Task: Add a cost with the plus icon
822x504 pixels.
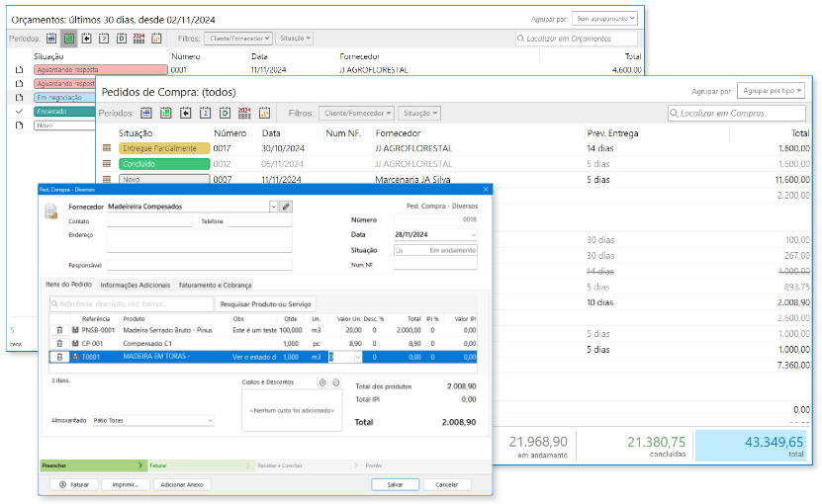Action: (x=322, y=382)
